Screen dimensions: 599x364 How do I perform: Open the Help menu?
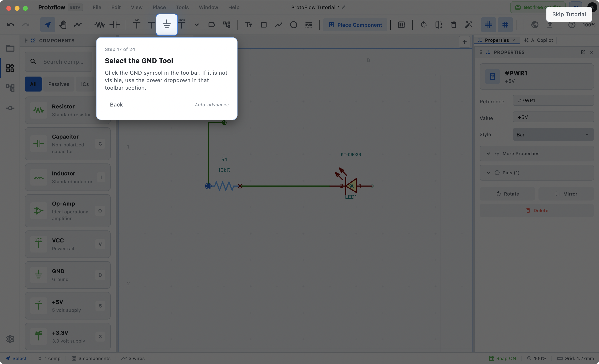234,7
